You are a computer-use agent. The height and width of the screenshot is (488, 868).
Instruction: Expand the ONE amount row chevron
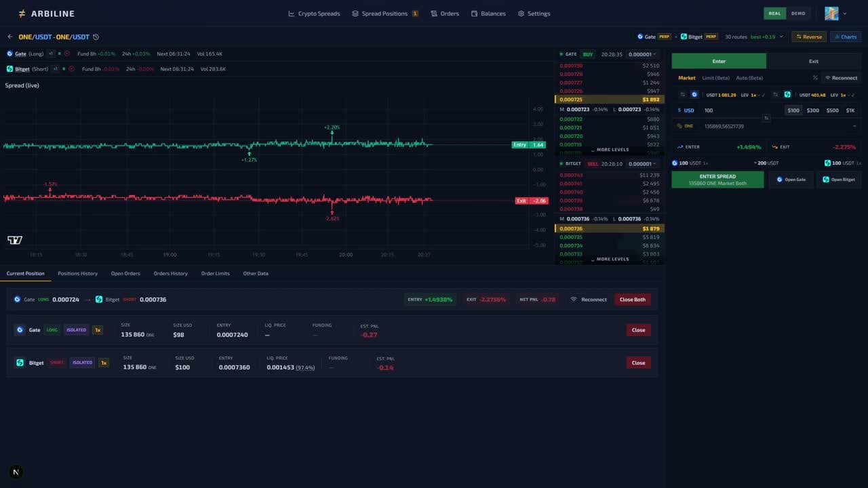pyautogui.click(x=854, y=126)
